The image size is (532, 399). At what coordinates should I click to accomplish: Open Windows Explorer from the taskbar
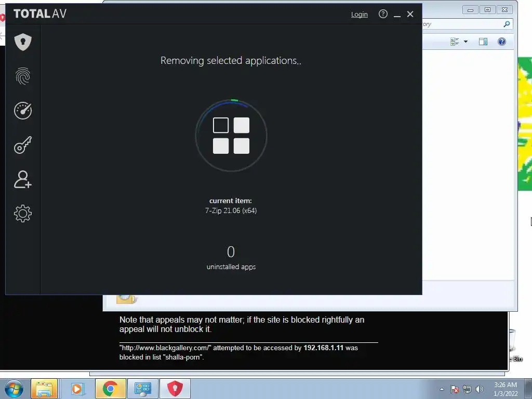44,389
